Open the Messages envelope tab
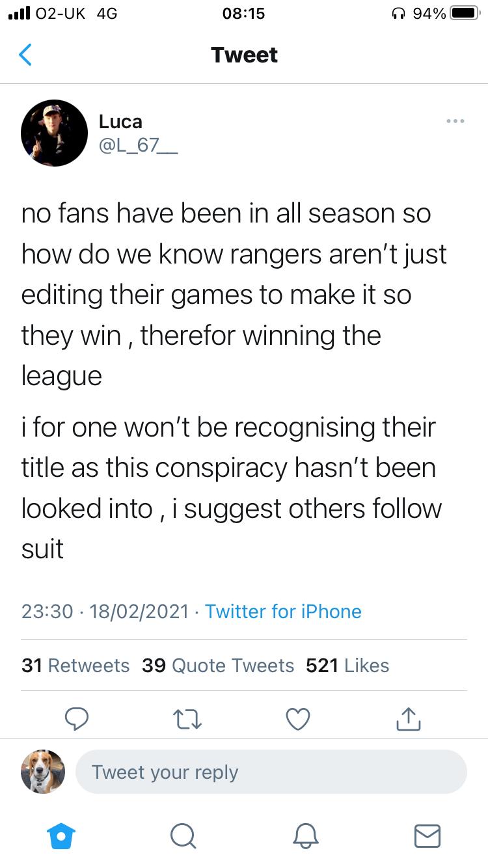488x868 pixels. point(427,835)
